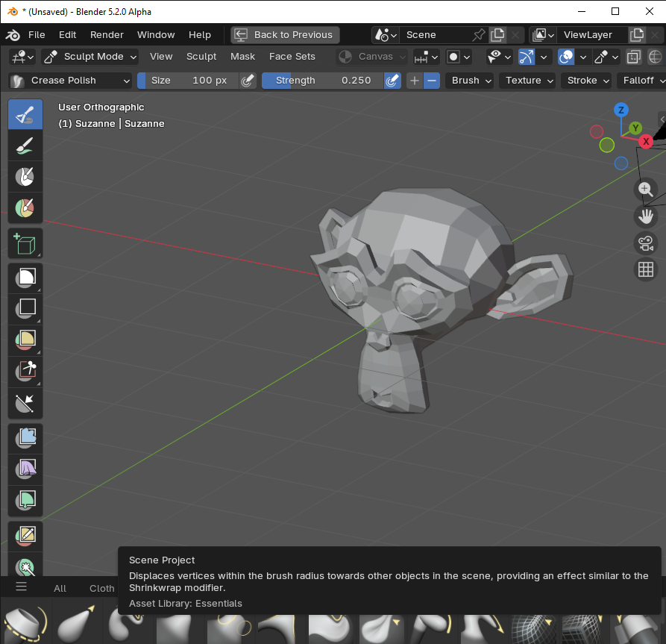The width and height of the screenshot is (666, 644).
Task: Click the zoom magnifier viewport gizmo
Action: click(x=646, y=189)
